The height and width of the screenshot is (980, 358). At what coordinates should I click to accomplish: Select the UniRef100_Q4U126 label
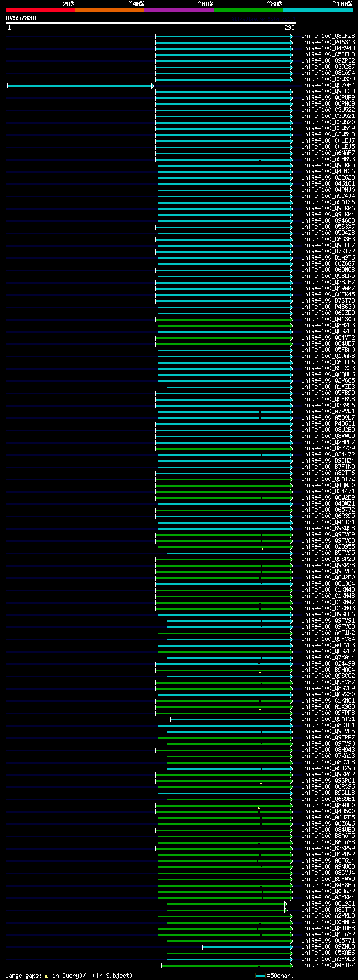(328, 172)
